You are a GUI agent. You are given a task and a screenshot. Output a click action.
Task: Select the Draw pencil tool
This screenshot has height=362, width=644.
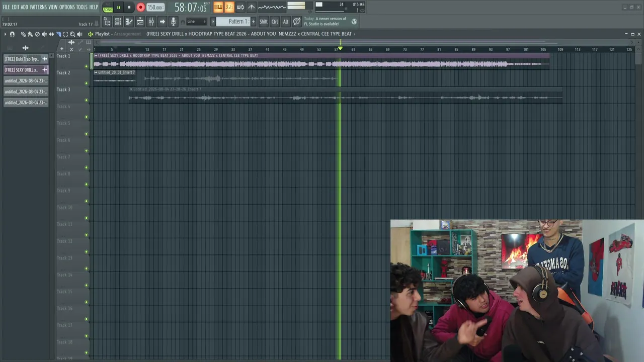(23, 34)
